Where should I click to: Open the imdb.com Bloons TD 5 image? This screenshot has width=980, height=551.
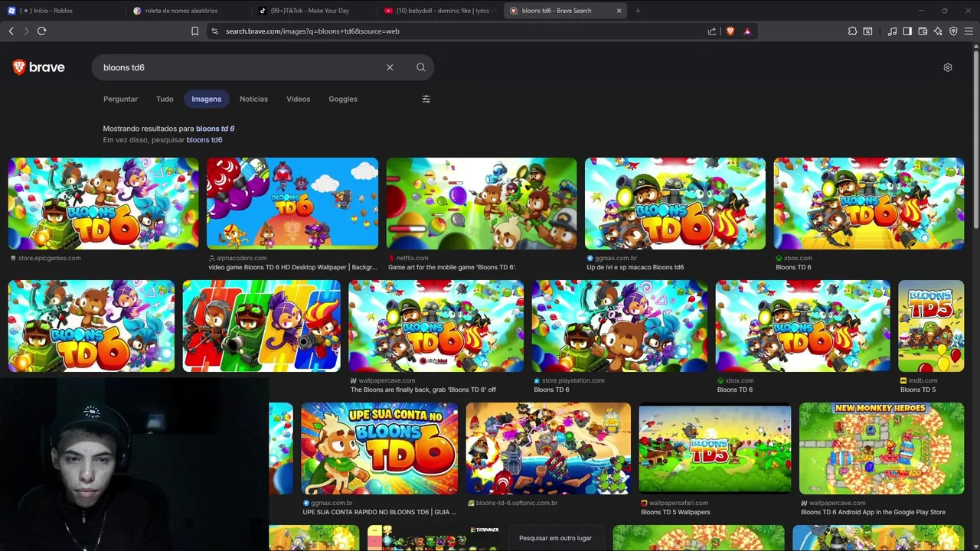[931, 326]
